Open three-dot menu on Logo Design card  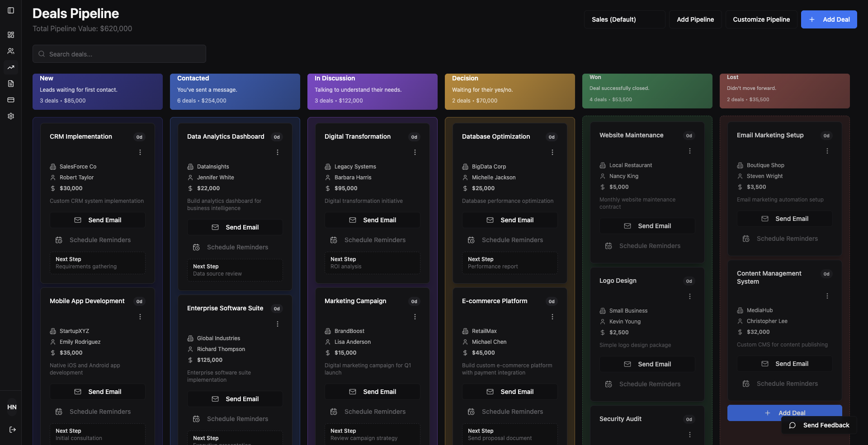pos(690,296)
